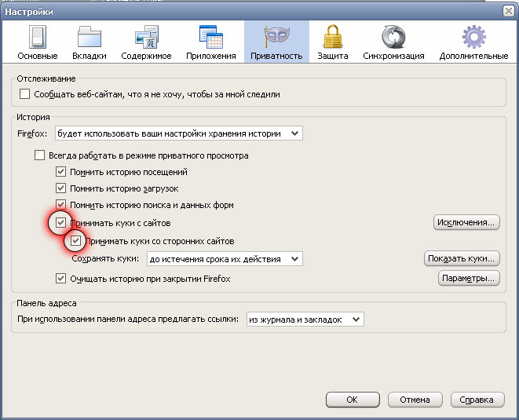
Task: Click the Показать куки button
Action: pos(462,258)
